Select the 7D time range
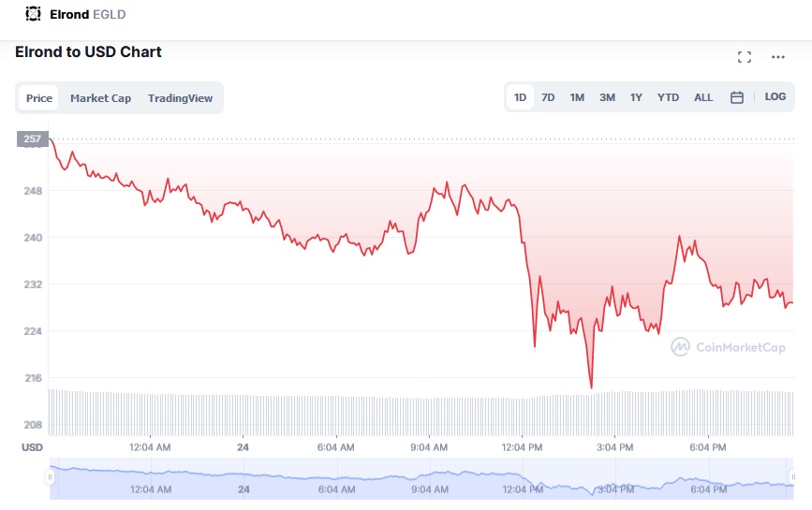 tap(548, 97)
